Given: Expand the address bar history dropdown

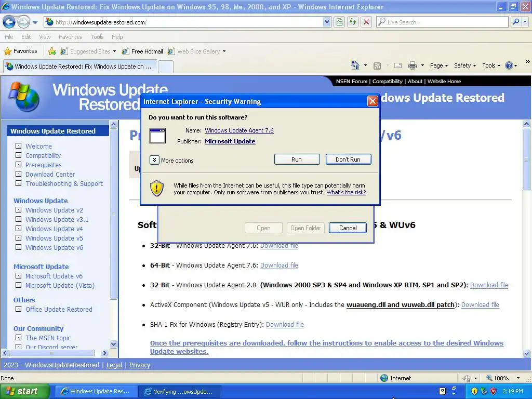Looking at the screenshot, I should [x=327, y=22].
